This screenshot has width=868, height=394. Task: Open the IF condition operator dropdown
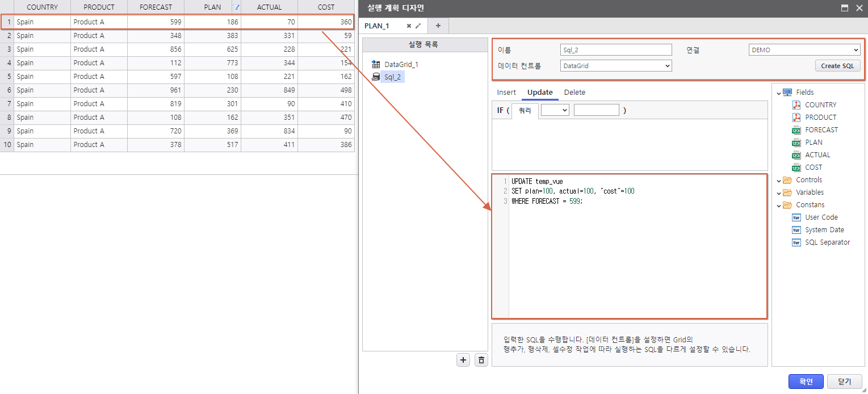(x=555, y=110)
